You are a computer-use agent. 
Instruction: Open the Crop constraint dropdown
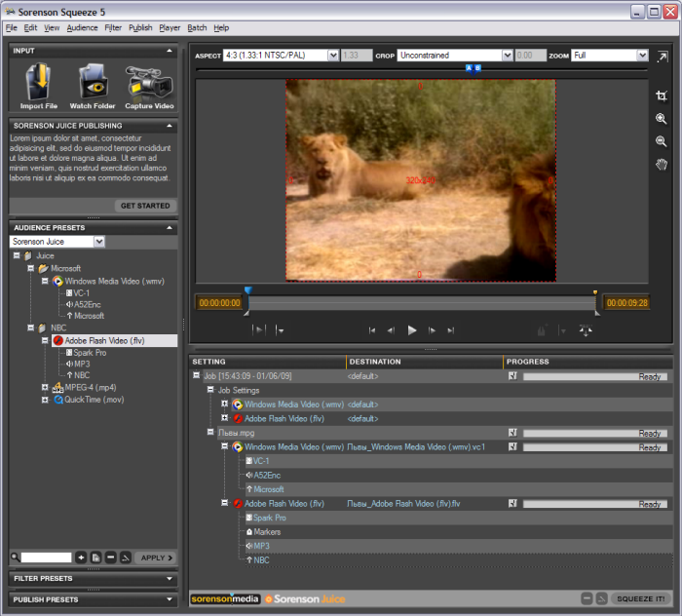tap(508, 56)
